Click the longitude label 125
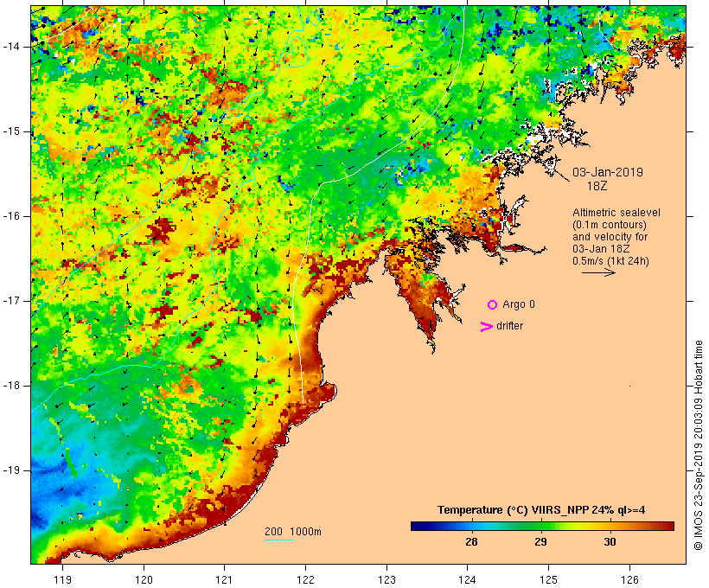The height and width of the screenshot is (588, 709). pos(548,579)
